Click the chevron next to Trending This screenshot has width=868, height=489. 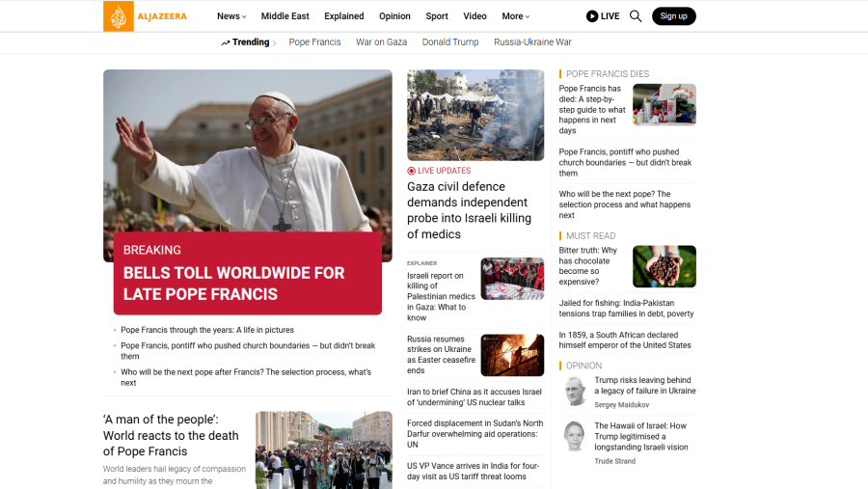point(275,42)
